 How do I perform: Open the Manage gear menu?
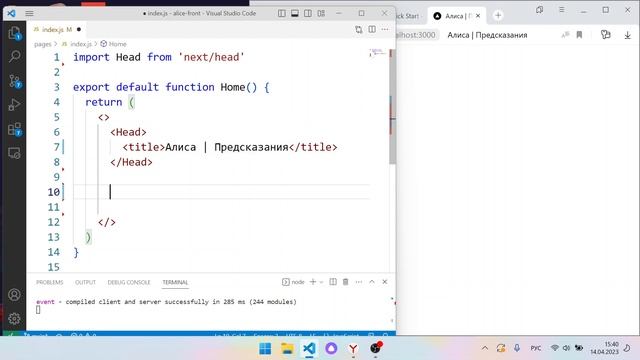pos(14,318)
